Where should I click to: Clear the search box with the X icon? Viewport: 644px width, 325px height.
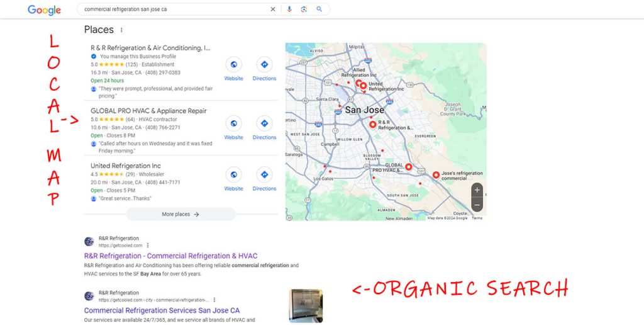pyautogui.click(x=273, y=9)
